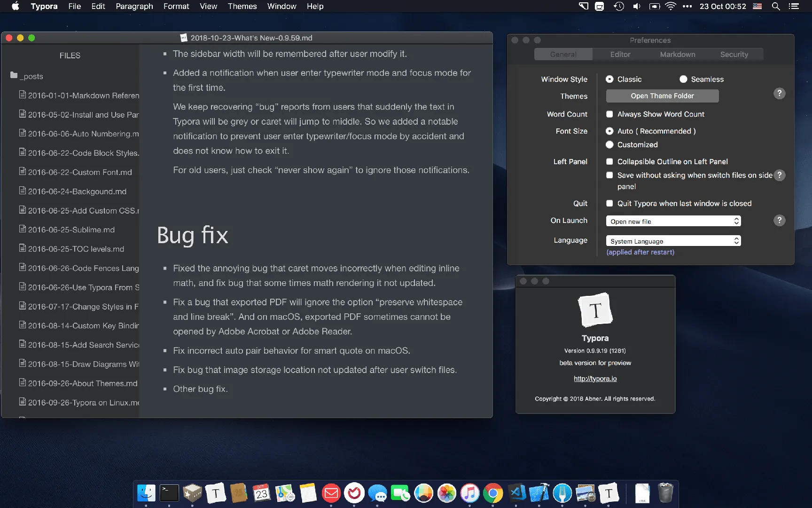
Task: Open Spotlight search in menu bar
Action: pyautogui.click(x=776, y=6)
